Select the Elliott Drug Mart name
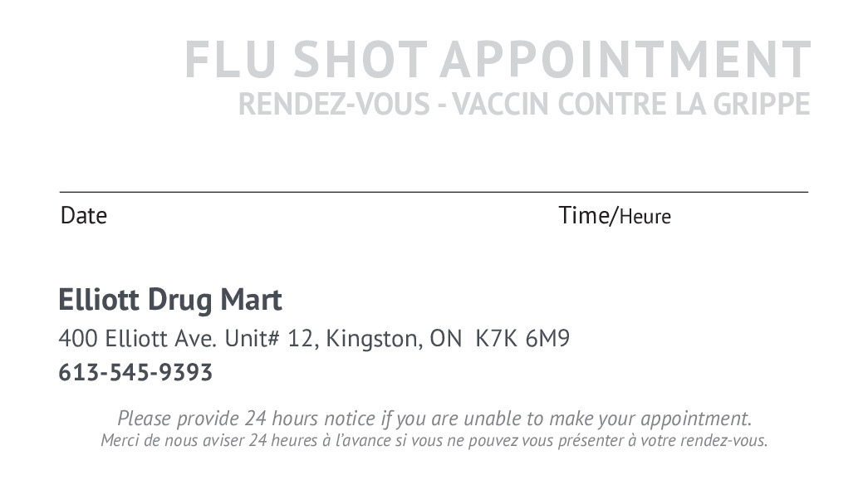The image size is (868, 490). 170,299
